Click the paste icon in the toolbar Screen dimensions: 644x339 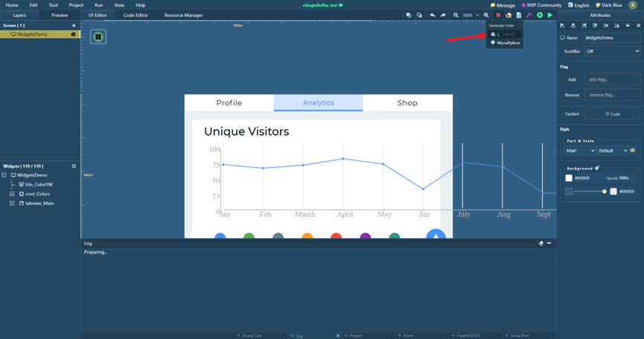(419, 15)
